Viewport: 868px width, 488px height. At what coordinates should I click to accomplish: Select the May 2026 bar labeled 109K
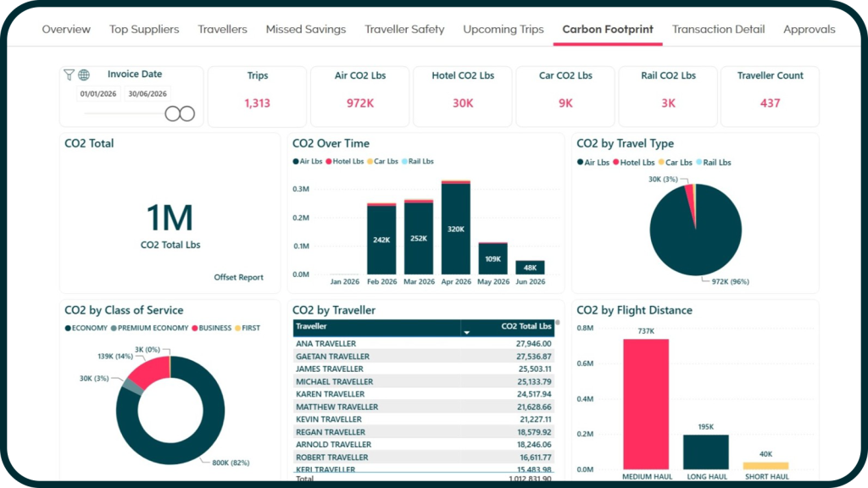492,259
